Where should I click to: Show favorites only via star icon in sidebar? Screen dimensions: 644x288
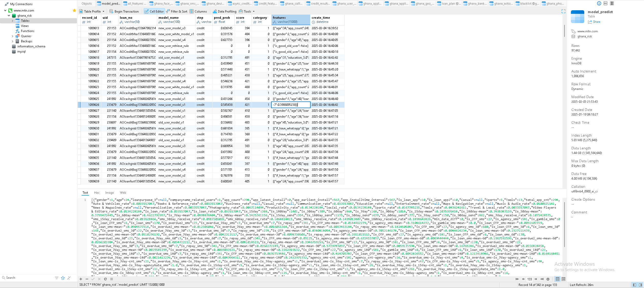pyautogui.click(x=63, y=278)
